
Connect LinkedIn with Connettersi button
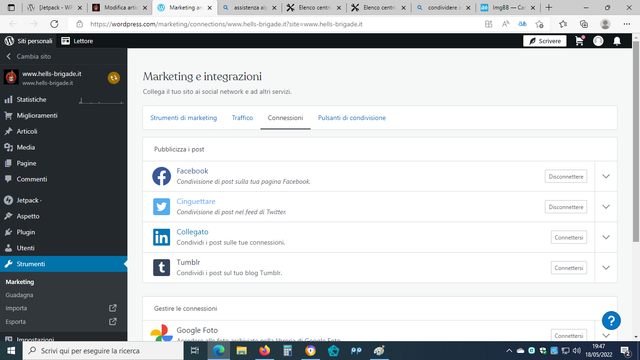point(569,237)
